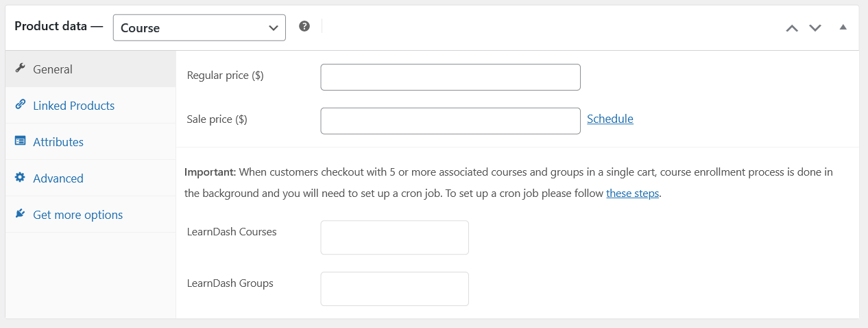This screenshot has width=868, height=328.
Task: Focus the Regular price input field
Action: coord(450,77)
